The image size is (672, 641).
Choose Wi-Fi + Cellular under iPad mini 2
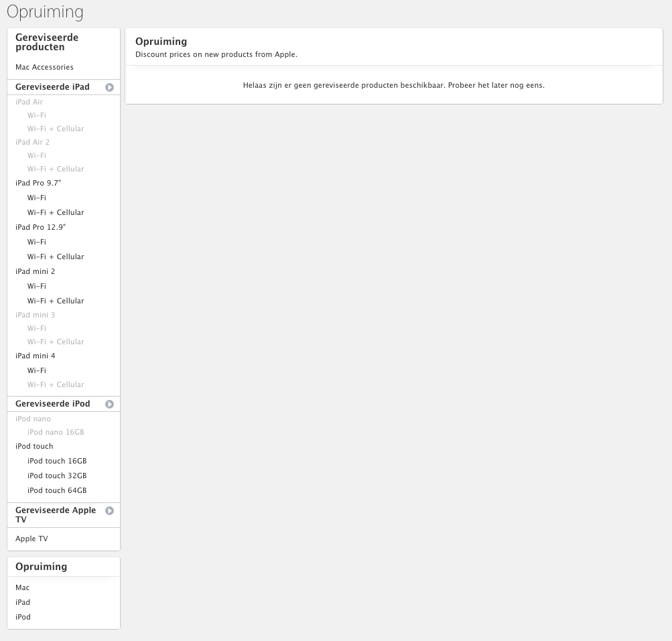click(56, 301)
